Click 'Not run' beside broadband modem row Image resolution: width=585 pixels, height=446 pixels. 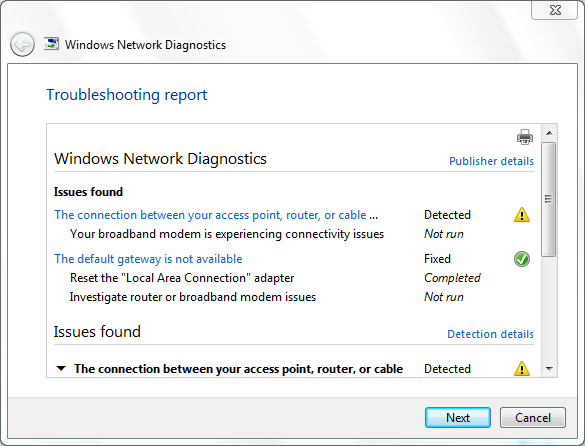point(444,234)
